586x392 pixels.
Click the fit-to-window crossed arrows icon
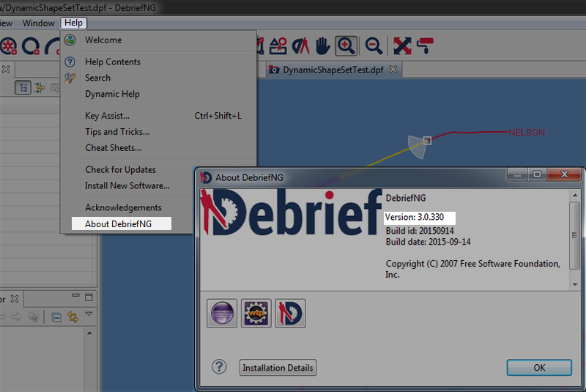tap(402, 46)
